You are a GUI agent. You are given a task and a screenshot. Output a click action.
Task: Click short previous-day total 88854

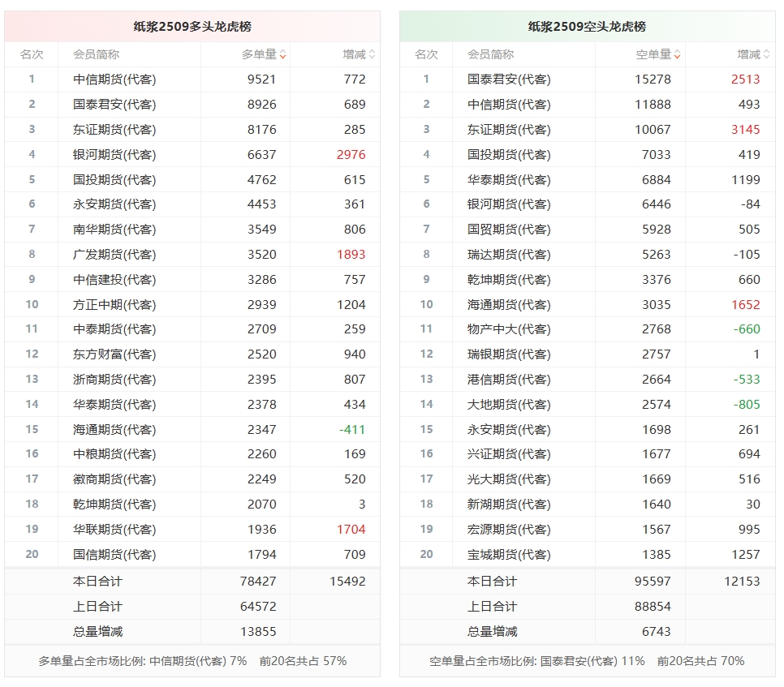coord(653,606)
